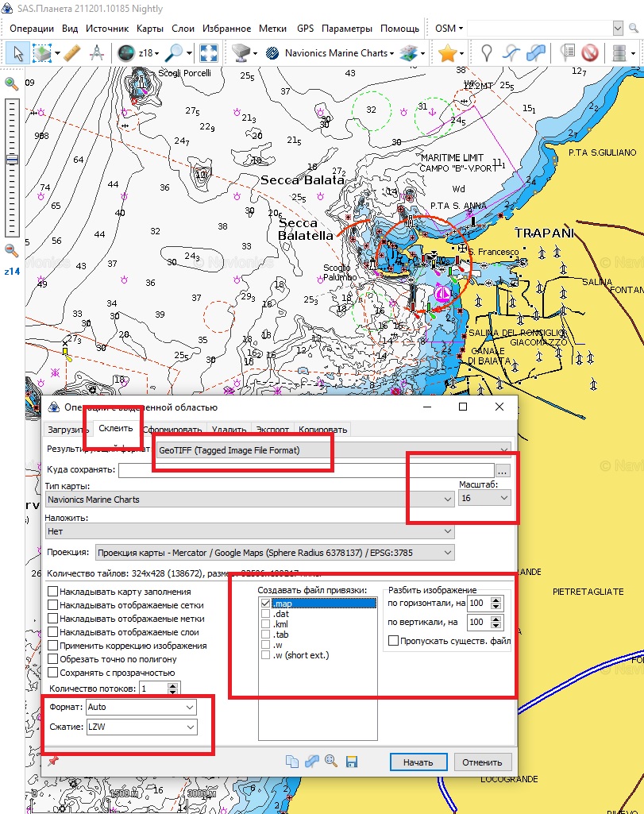Select the ruler distance measurement tool

(71, 53)
